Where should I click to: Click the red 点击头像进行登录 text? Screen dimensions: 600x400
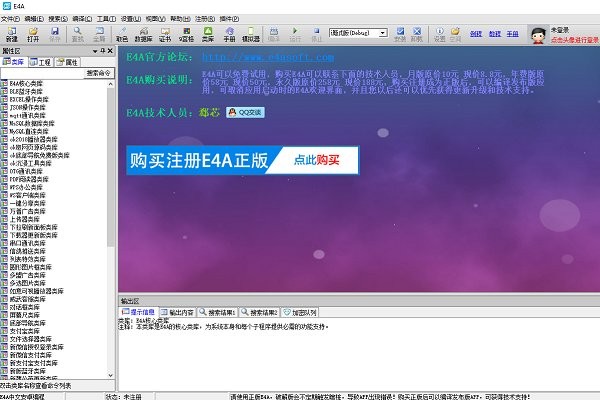click(x=575, y=40)
